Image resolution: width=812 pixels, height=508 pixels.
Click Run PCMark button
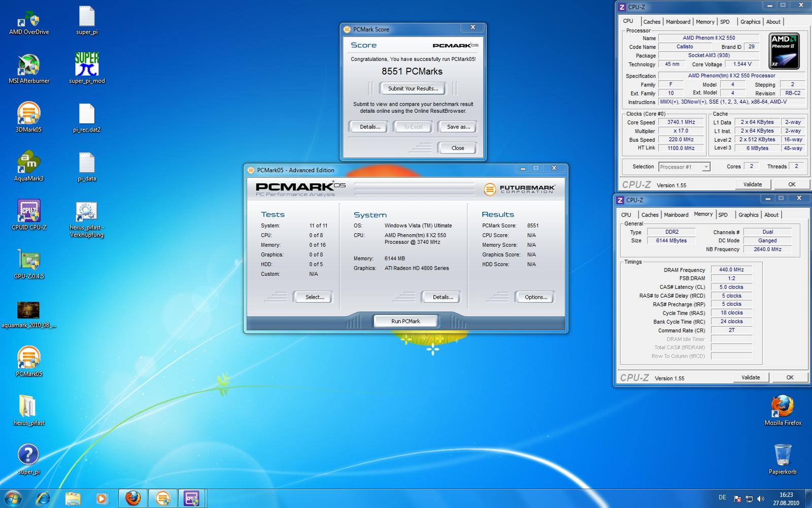tap(405, 321)
